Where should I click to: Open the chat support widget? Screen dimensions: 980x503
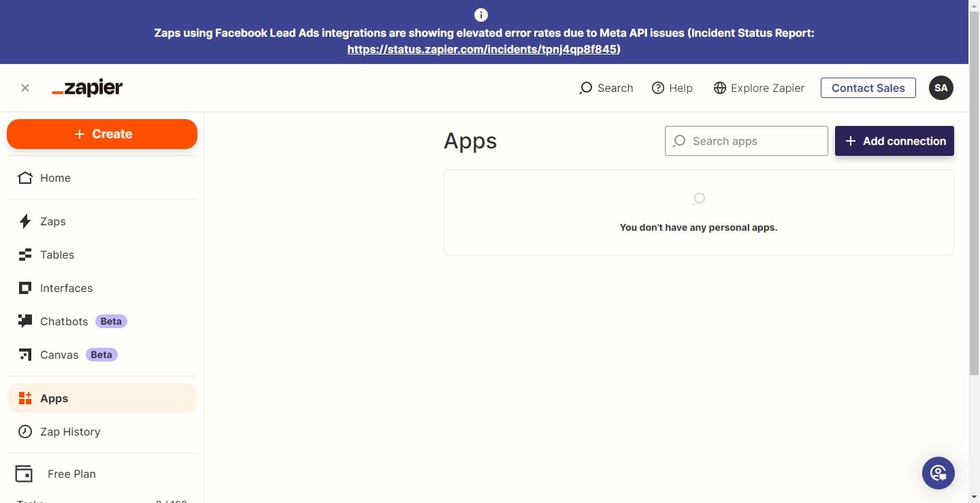938,472
